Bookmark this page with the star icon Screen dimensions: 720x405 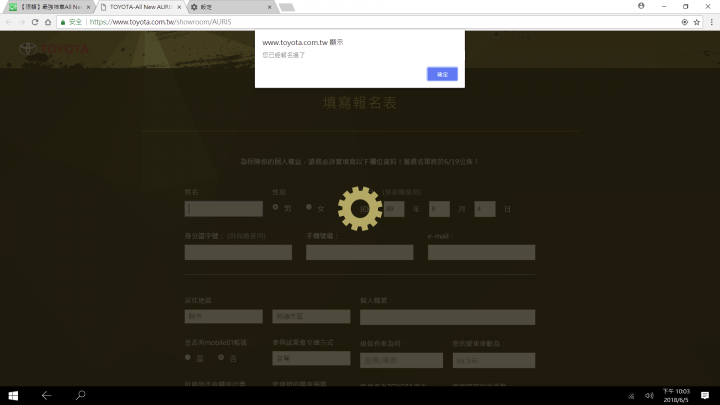click(697, 22)
